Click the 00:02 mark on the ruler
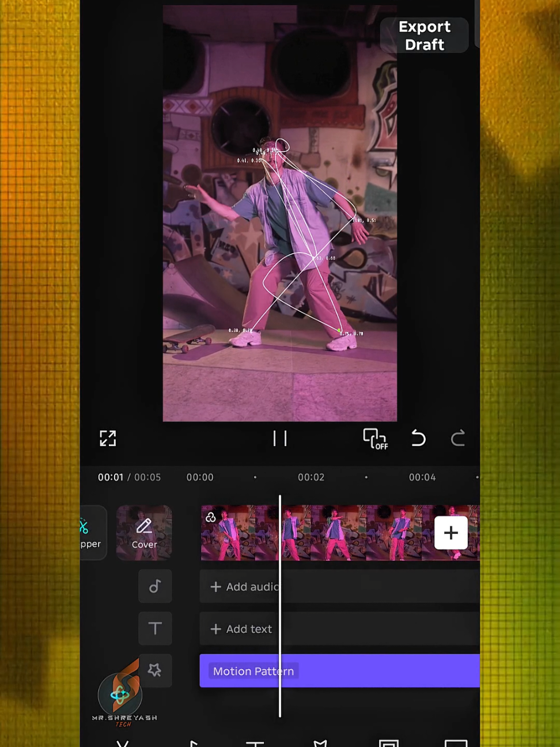 311,477
